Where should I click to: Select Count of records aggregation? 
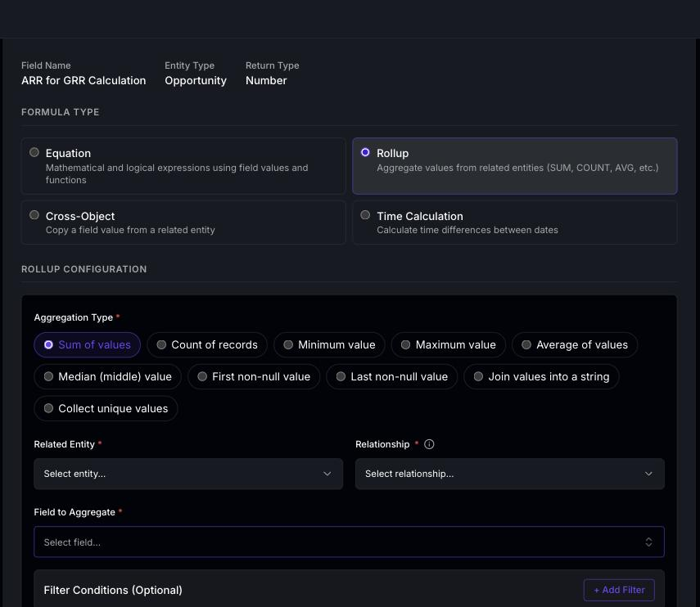pos(207,344)
